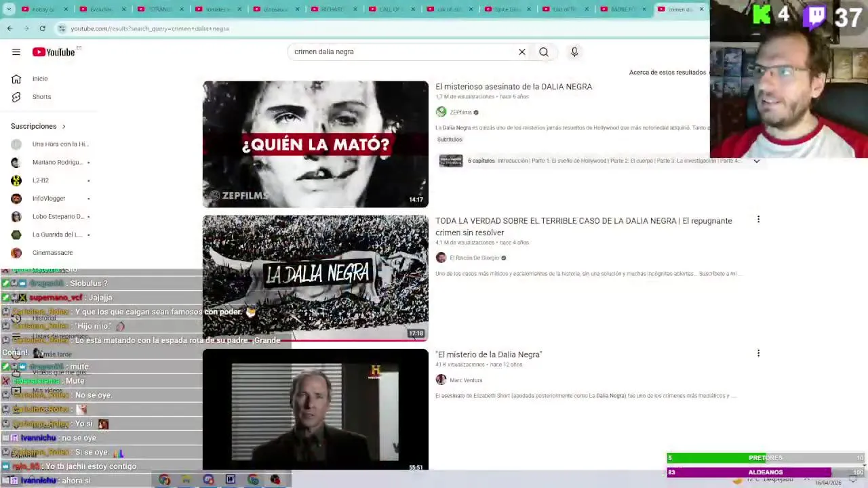Open the Marc Ventura channel link
Image resolution: width=868 pixels, height=488 pixels.
[x=466, y=380]
